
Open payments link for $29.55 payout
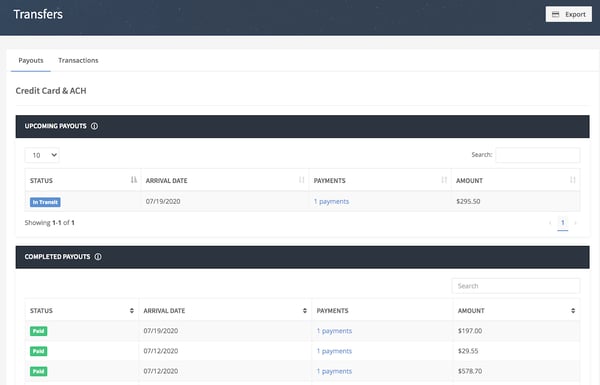click(334, 351)
